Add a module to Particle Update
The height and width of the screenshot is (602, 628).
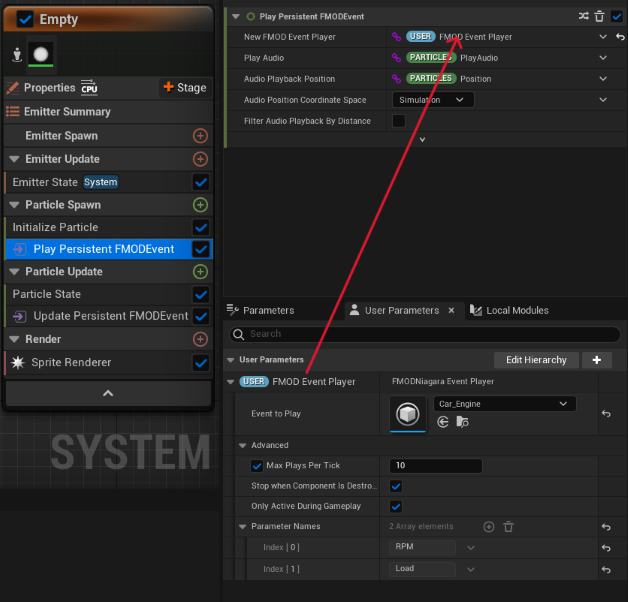[x=200, y=272]
